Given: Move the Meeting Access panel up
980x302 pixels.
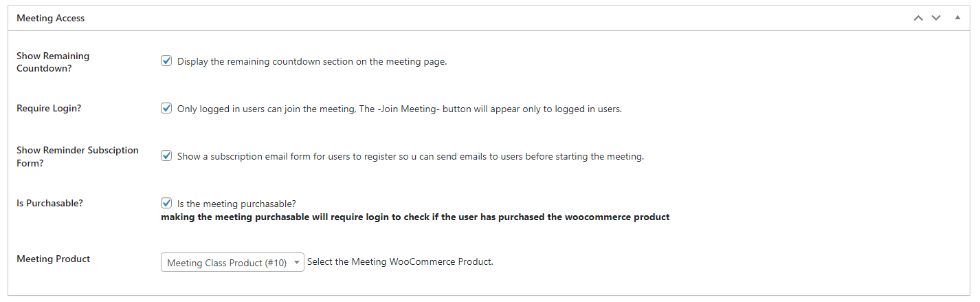Looking at the screenshot, I should pyautogui.click(x=918, y=18).
